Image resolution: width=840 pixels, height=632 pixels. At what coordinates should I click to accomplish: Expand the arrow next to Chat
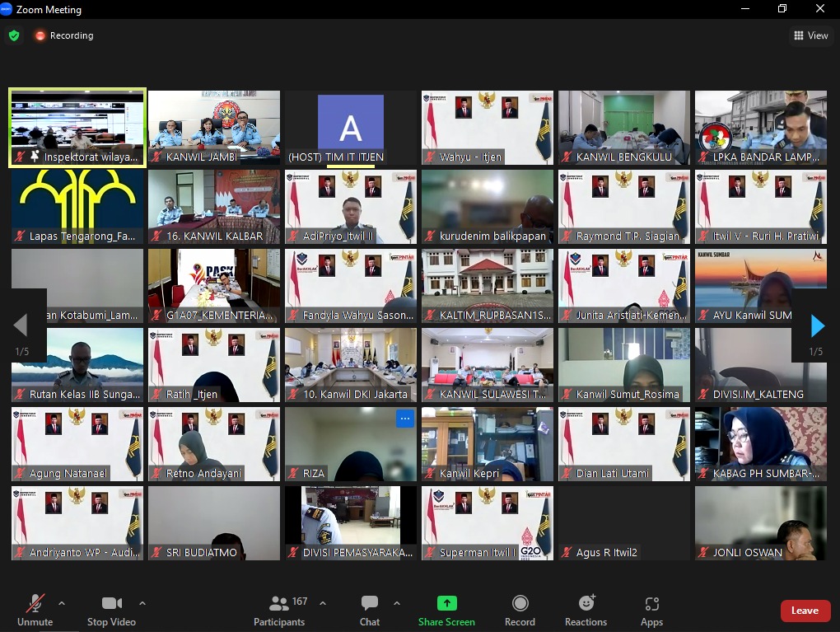(x=397, y=602)
